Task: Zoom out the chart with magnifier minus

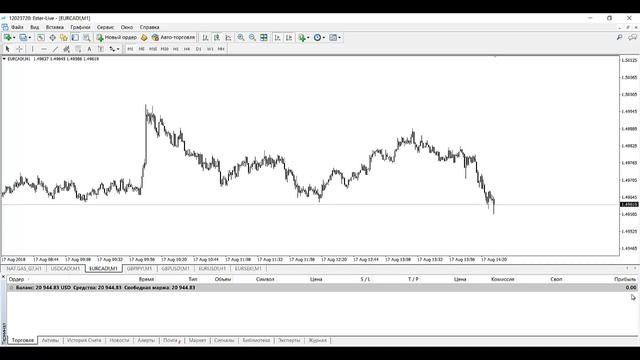Action: [x=252, y=38]
